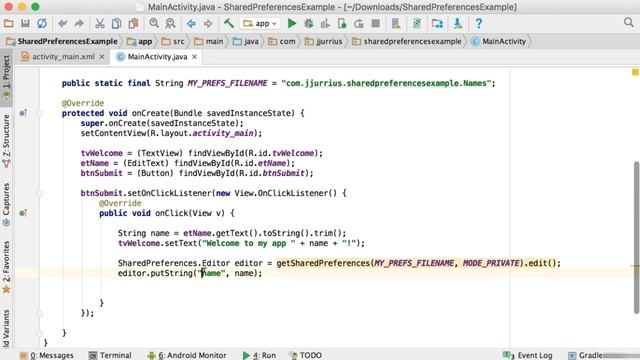Close the activity_main.xml tab
This screenshot has width=640, height=360.
[x=102, y=57]
